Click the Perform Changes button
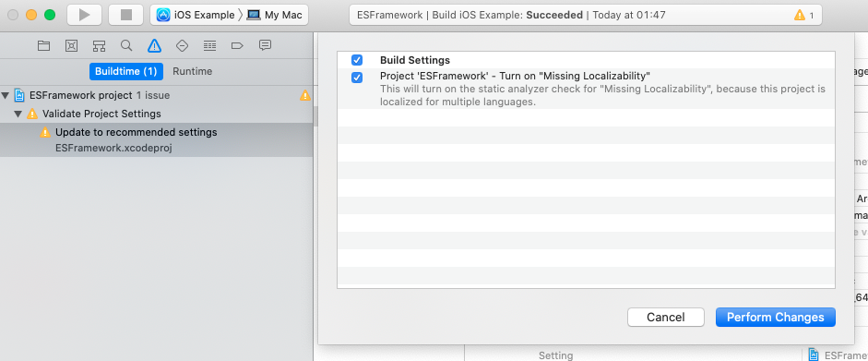This screenshot has height=361, width=868. pos(776,318)
